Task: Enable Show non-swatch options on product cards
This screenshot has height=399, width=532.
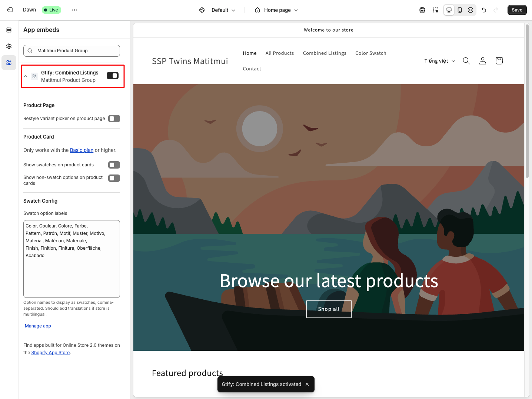Action: [x=114, y=178]
